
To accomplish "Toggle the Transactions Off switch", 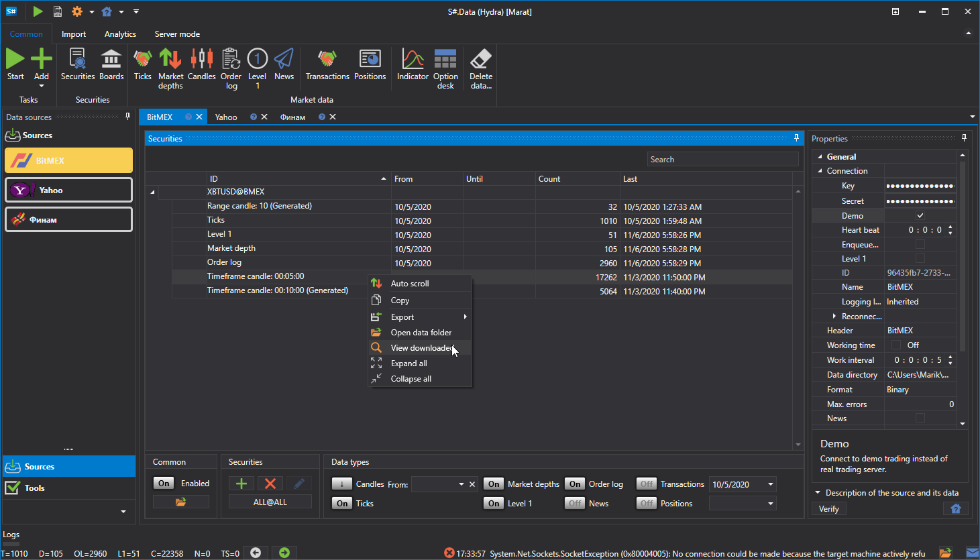I will (x=647, y=484).
